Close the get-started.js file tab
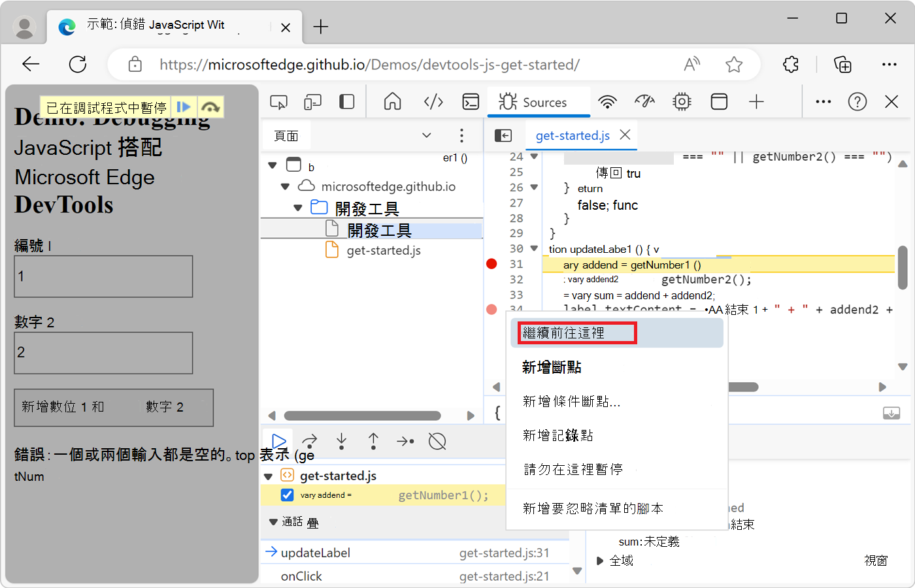The height and width of the screenshot is (588, 915). [x=625, y=135]
